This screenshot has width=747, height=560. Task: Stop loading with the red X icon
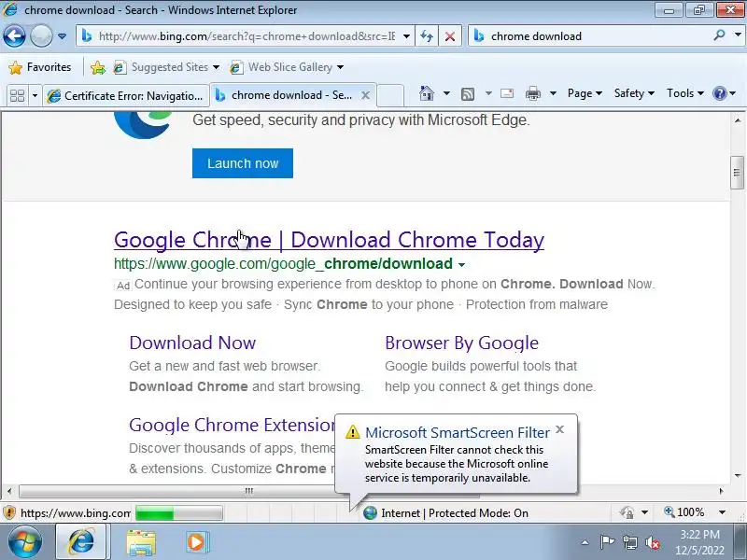click(x=450, y=36)
